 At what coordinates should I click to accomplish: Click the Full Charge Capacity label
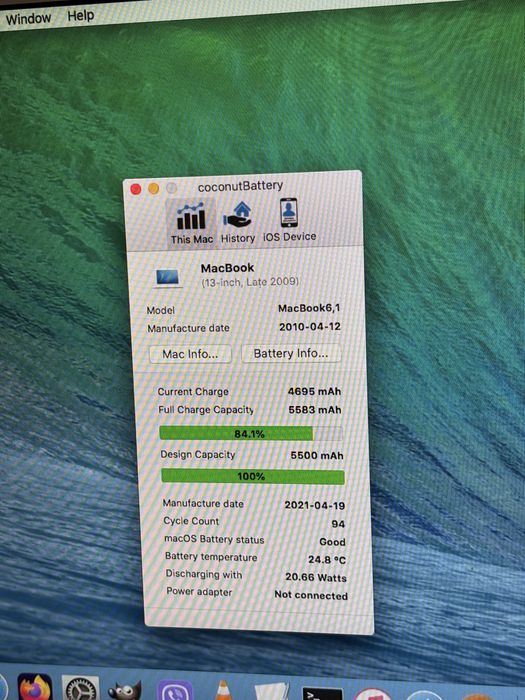206,409
